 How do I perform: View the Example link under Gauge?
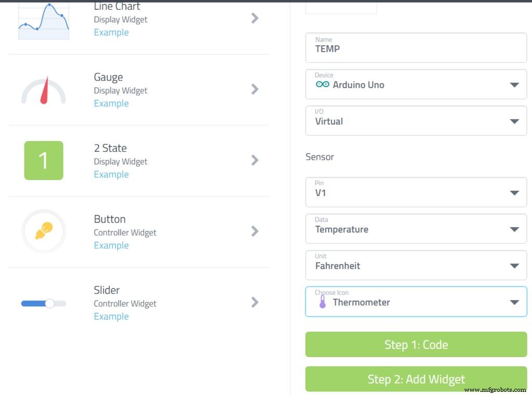coord(111,103)
